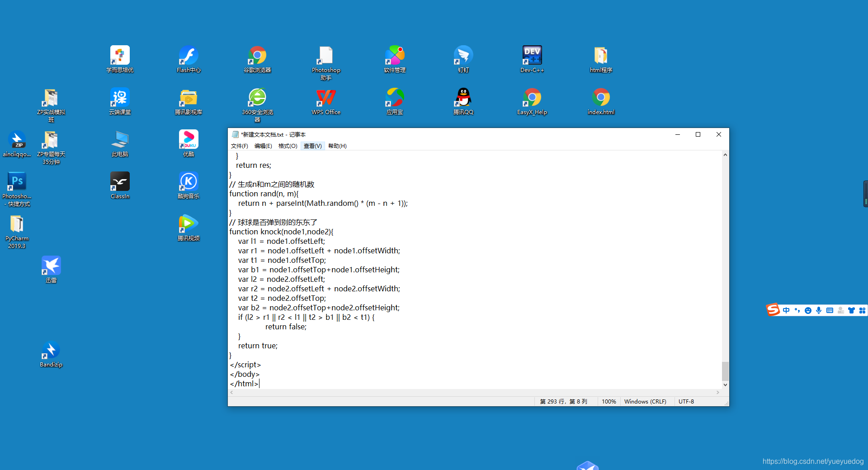Screen dimensions: 868x470
Task: Start voice input microphone on IME bar
Action: pyautogui.click(x=819, y=310)
